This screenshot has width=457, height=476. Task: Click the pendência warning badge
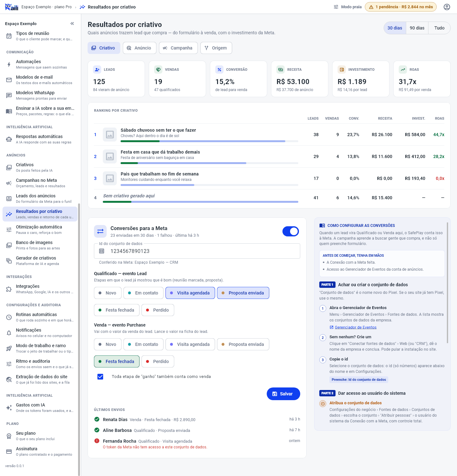tap(401, 7)
